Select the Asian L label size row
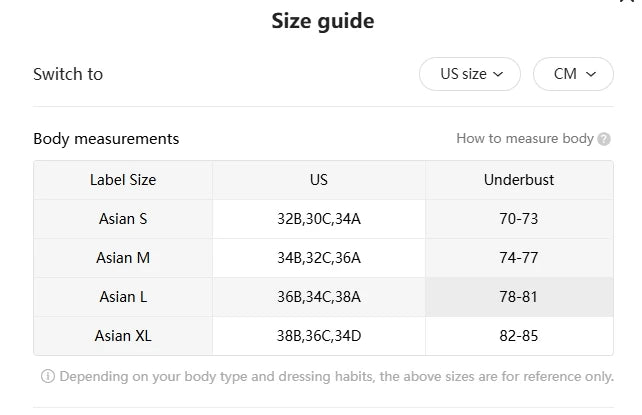The width and height of the screenshot is (642, 415). [123, 297]
